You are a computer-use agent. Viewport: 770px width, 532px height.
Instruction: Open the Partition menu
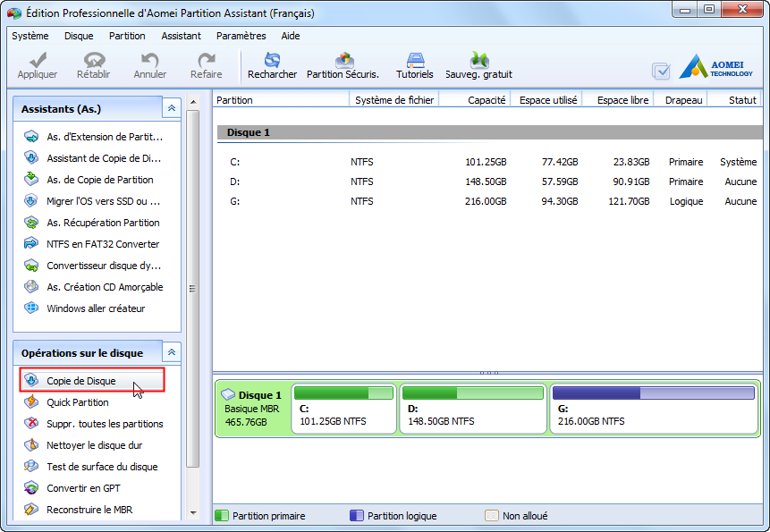point(127,36)
